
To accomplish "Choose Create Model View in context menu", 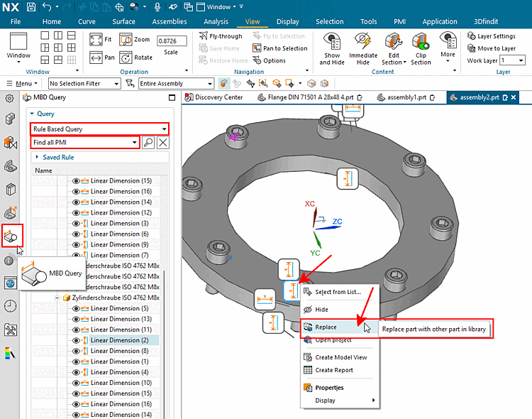I will [340, 357].
